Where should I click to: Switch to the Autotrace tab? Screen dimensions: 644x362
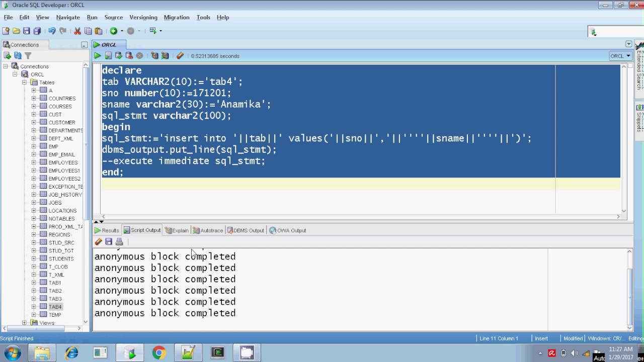pos(208,230)
